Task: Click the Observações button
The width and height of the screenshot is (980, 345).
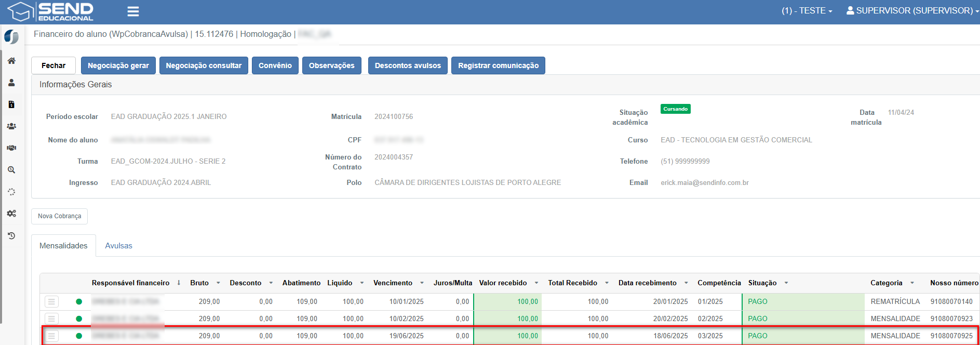Action: (x=332, y=65)
